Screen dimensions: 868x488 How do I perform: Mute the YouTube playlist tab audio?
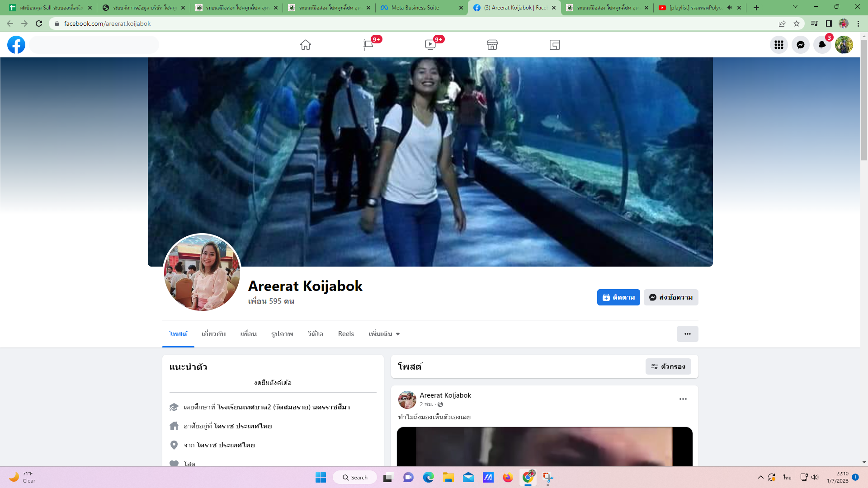[x=729, y=8]
